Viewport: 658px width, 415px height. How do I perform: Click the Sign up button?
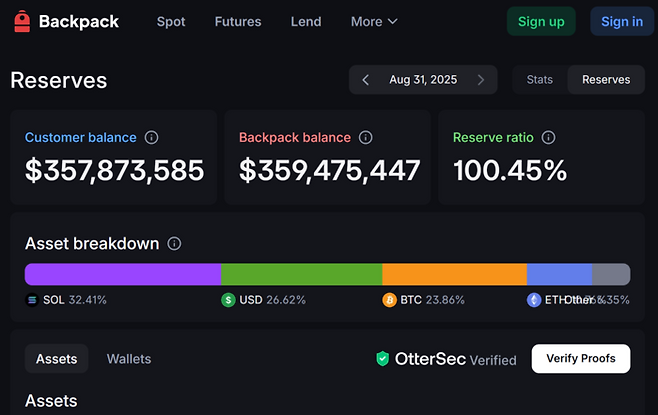point(541,21)
